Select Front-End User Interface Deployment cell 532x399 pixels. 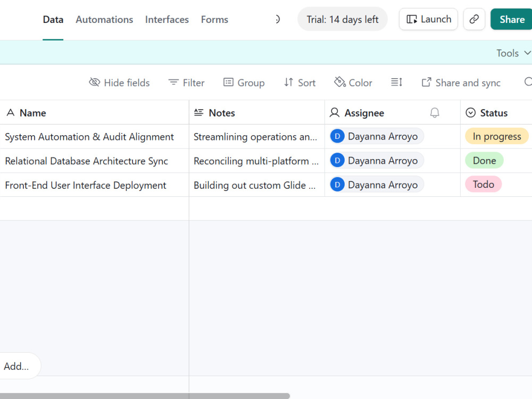pyautogui.click(x=94, y=185)
